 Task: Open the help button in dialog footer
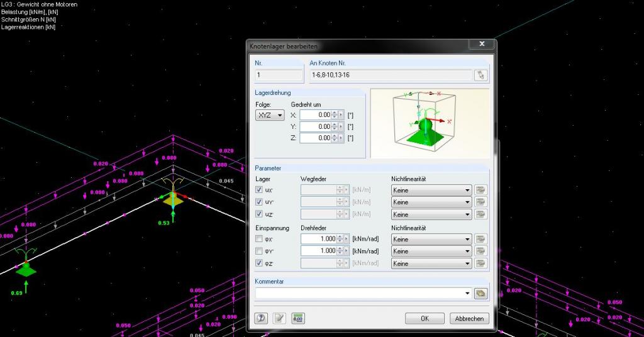(261, 318)
